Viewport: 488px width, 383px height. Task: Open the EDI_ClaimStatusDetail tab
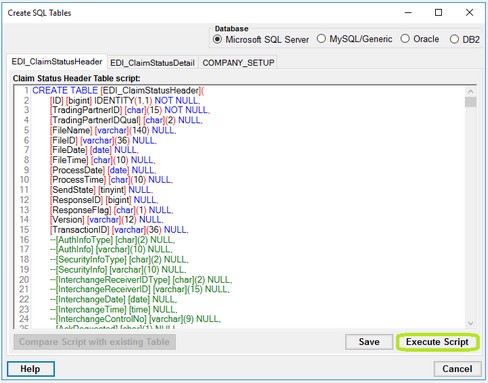(152, 63)
